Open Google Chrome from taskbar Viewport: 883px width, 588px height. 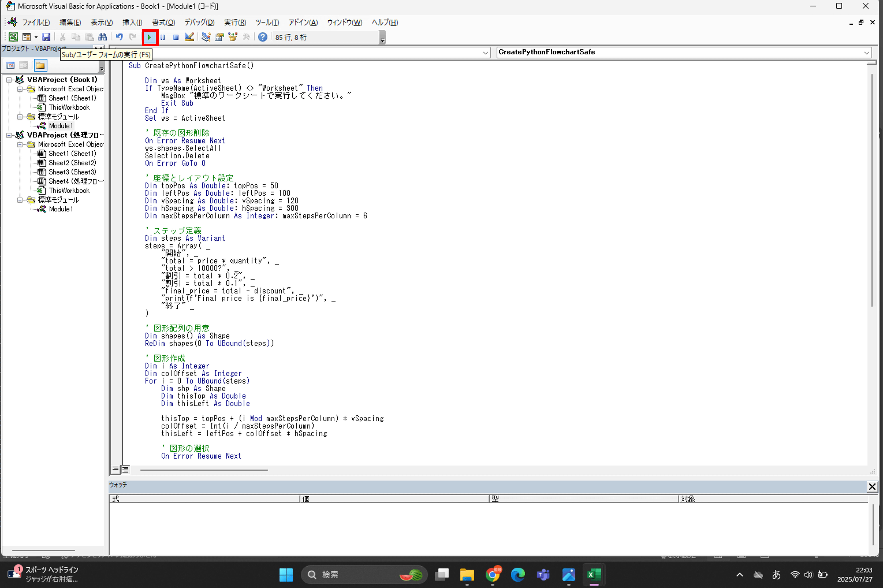point(493,575)
